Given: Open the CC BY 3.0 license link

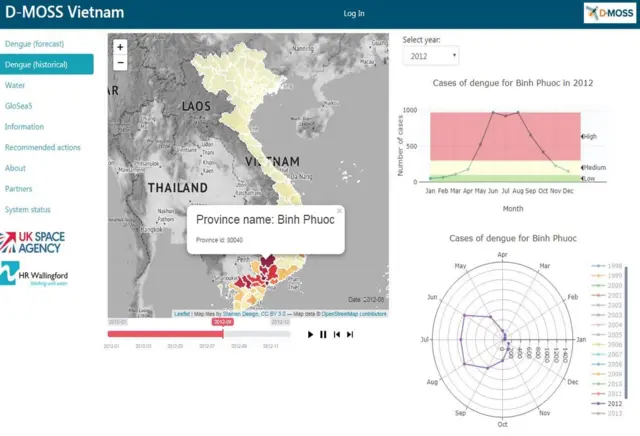Looking at the screenshot, I should [273, 314].
